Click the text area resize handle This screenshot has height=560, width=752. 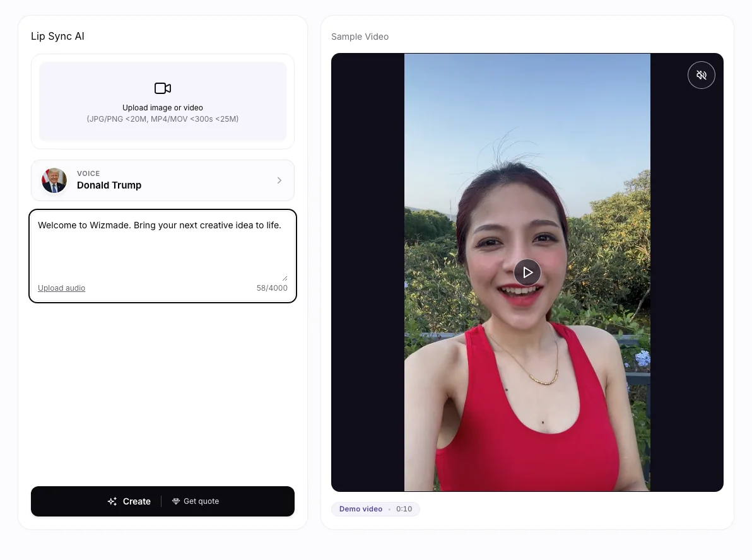click(x=285, y=278)
